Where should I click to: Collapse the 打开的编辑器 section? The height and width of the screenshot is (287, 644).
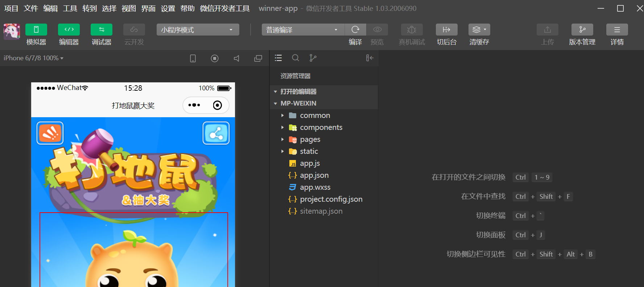(324, 91)
